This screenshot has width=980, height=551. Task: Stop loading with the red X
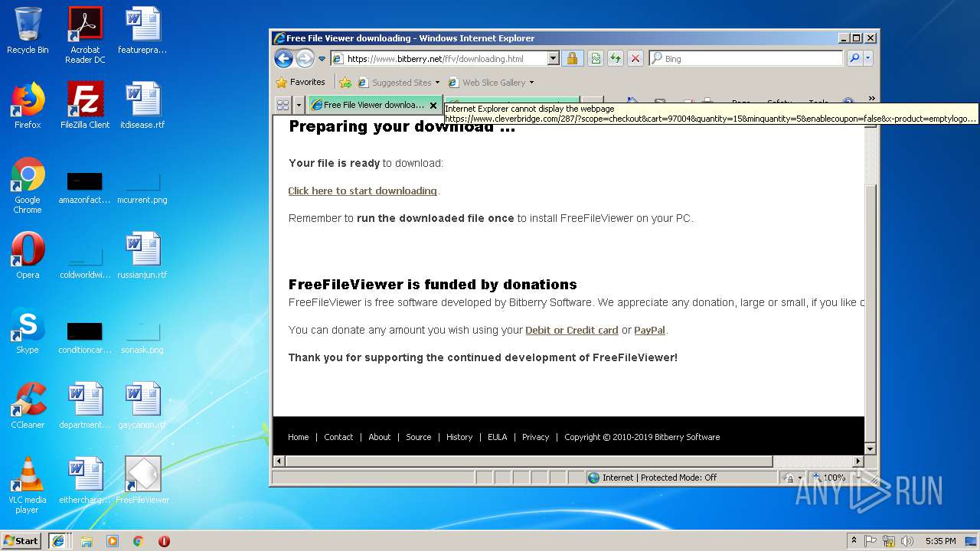(x=635, y=59)
